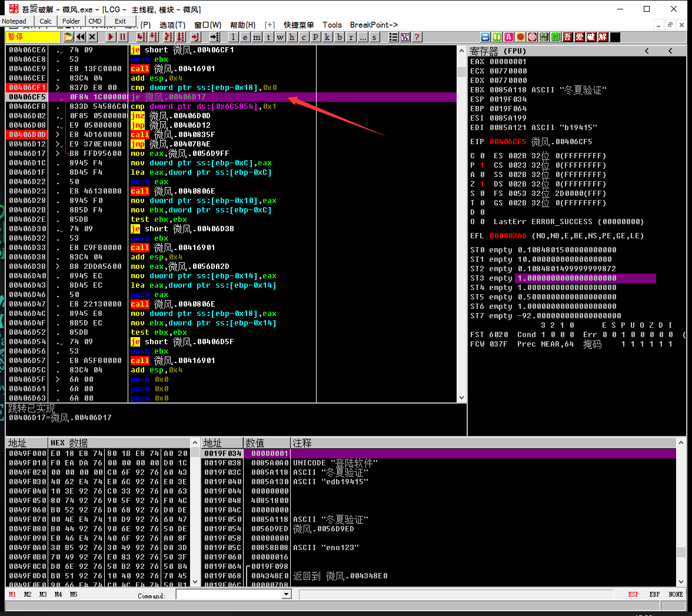Open the Log window with 'l' button
Viewport: 692px width, 616px height.
233,37
